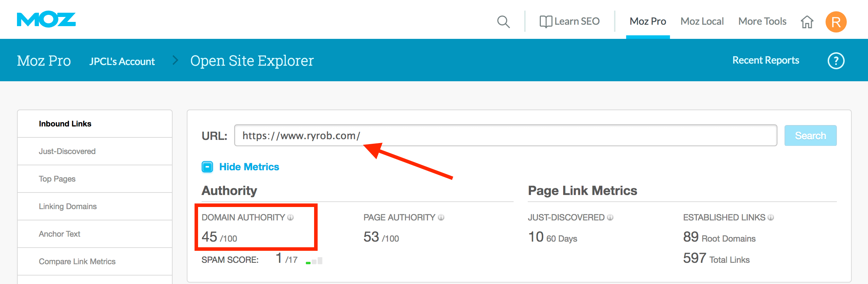The width and height of the screenshot is (868, 284).
Task: Click into the URL input field
Action: 505,136
